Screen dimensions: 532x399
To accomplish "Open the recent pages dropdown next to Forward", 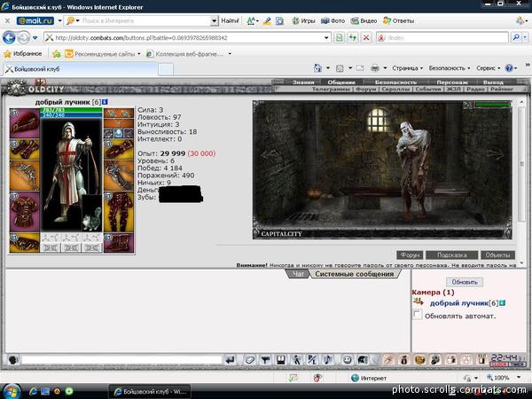I will coord(35,37).
